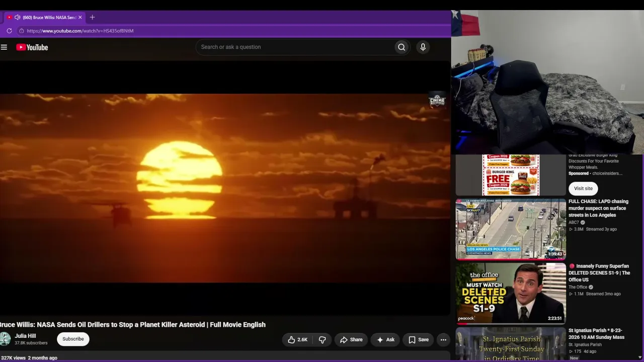Open the LAPD police chase video thumbnail
644x362 pixels.
pyautogui.click(x=511, y=229)
